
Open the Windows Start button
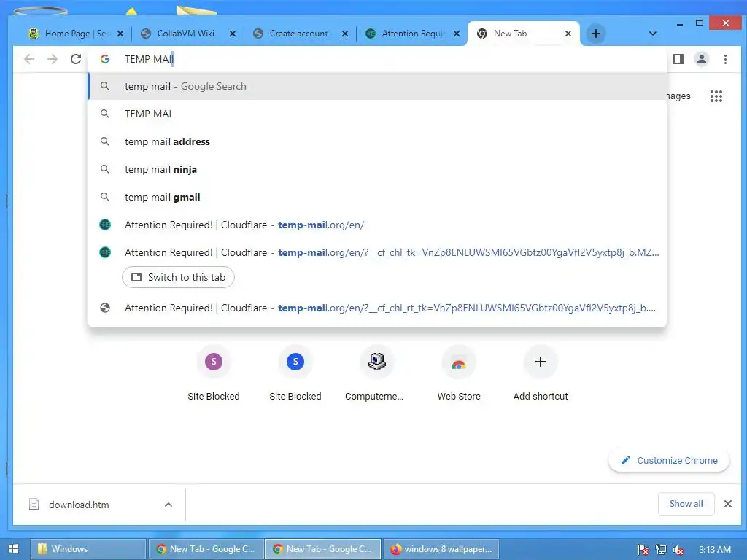13,549
